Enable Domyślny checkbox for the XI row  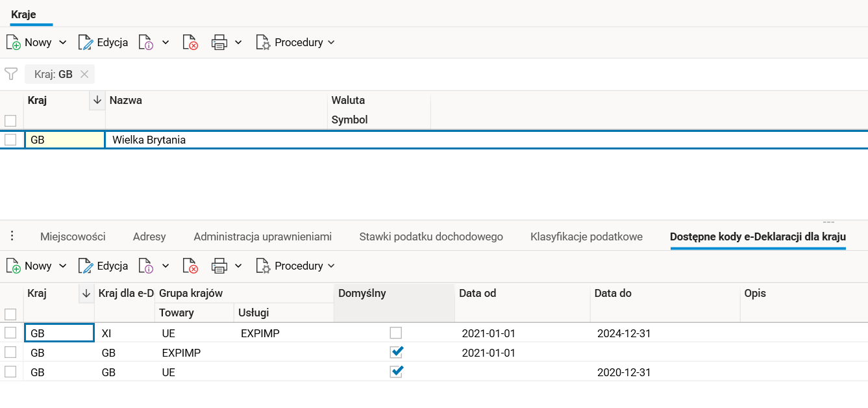[396, 333]
